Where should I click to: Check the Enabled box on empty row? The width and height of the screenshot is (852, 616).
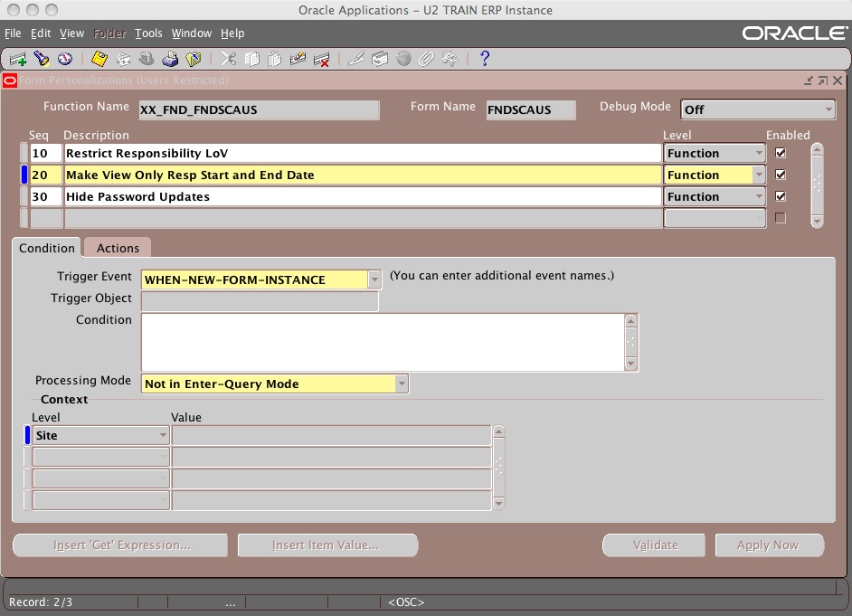781,218
